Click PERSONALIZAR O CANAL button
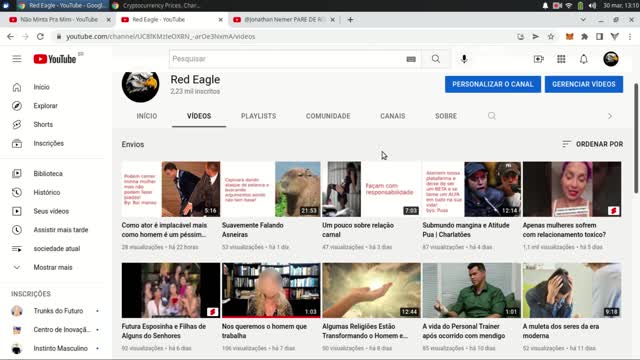This screenshot has width=640, height=360. [x=493, y=84]
